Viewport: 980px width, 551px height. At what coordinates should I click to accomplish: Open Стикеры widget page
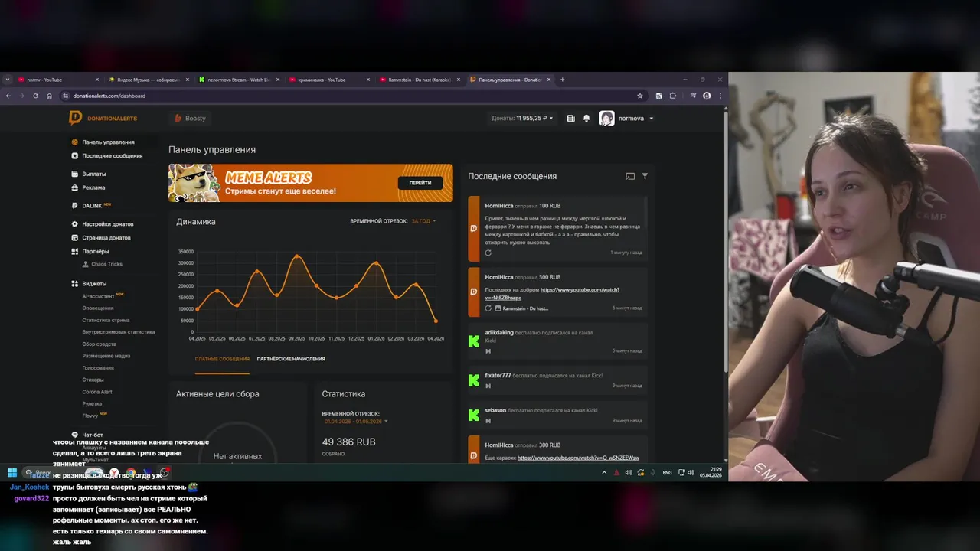(93, 380)
